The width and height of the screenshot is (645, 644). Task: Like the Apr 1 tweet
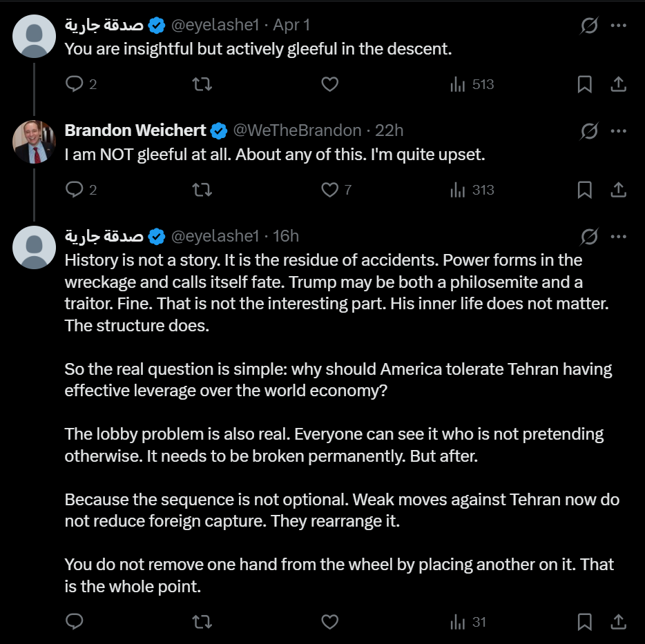[x=330, y=84]
